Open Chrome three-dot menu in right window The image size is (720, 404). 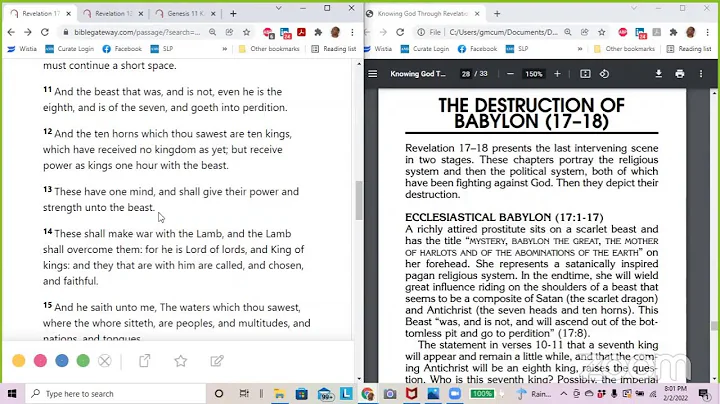[x=708, y=32]
